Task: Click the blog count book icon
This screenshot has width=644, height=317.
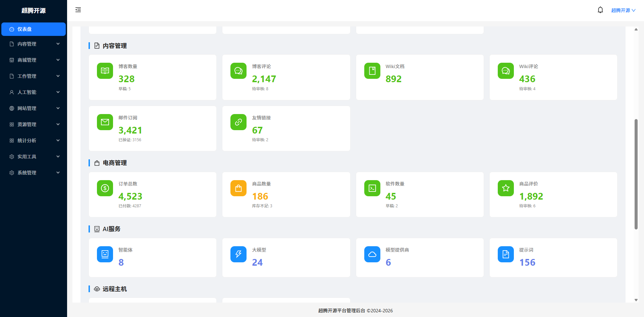Action: coord(105,71)
